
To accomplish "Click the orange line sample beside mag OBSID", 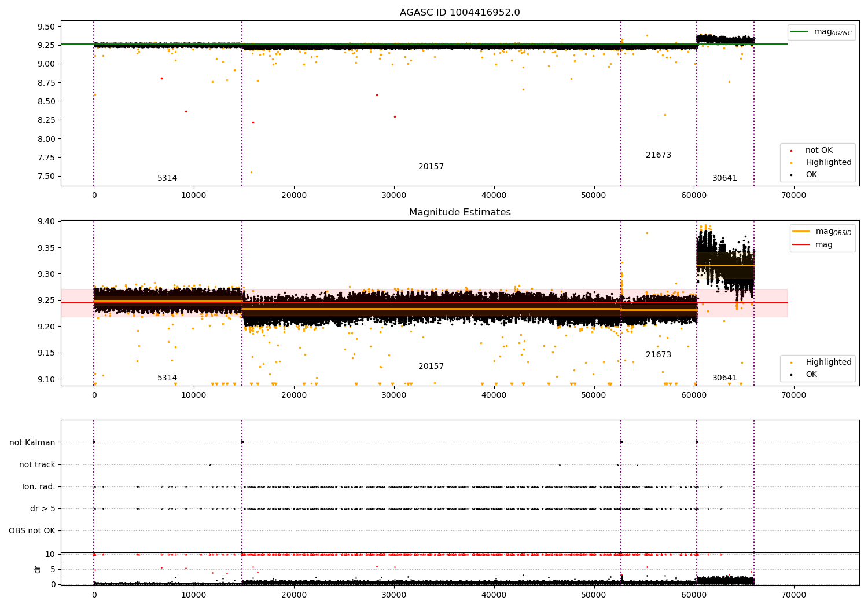I will (x=801, y=231).
